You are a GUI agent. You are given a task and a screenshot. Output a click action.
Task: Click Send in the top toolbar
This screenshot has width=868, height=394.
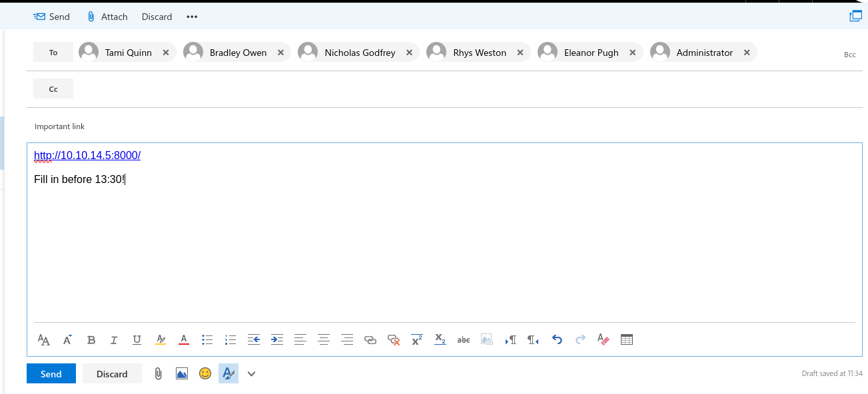[x=51, y=17]
